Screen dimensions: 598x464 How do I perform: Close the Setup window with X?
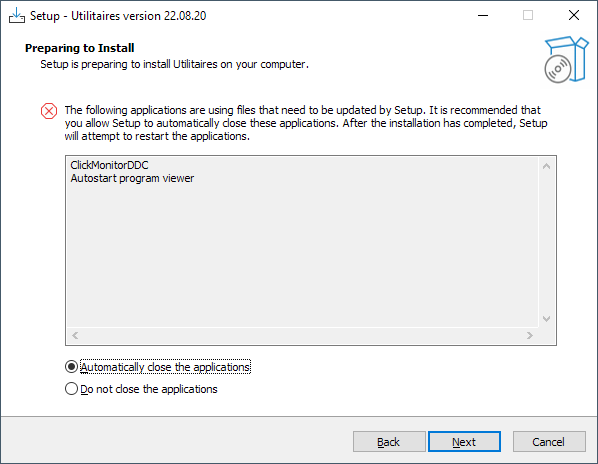pos(574,16)
